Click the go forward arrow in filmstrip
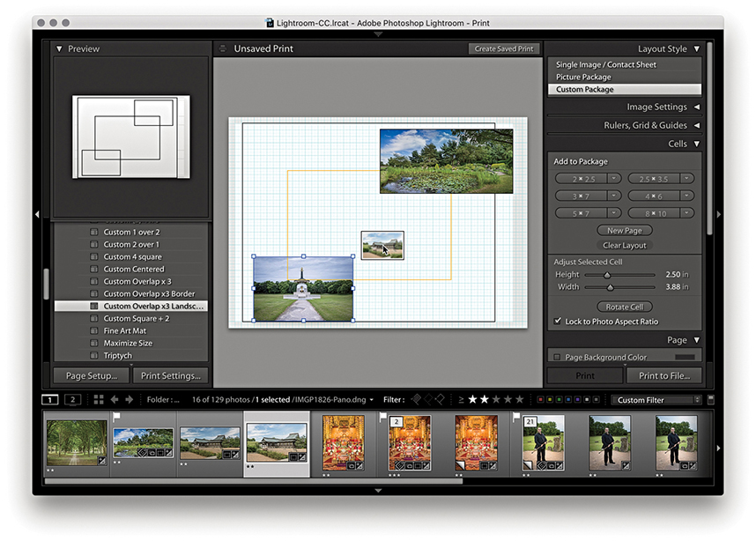The width and height of the screenshot is (756, 541). [130, 400]
